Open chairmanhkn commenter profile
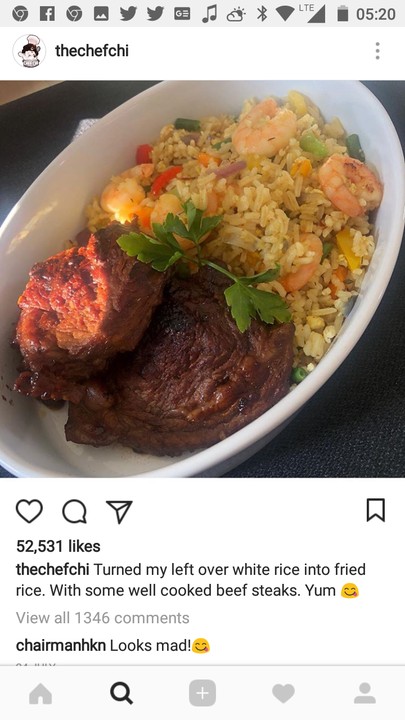 pyautogui.click(x=61, y=646)
